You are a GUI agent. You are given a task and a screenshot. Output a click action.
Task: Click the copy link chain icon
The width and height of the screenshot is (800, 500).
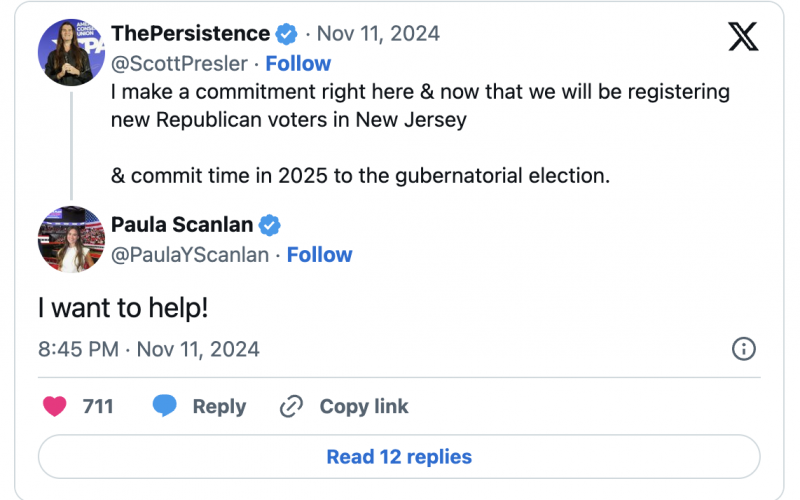[292, 407]
